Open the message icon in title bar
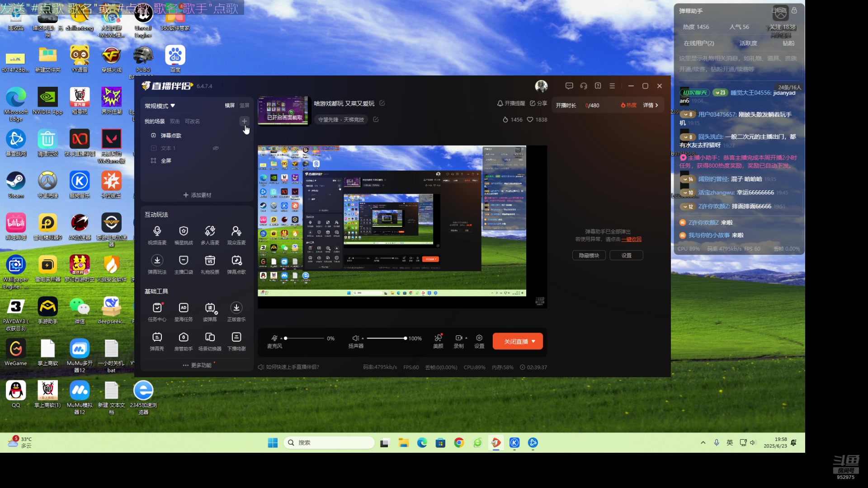The width and height of the screenshot is (868, 488). click(569, 86)
